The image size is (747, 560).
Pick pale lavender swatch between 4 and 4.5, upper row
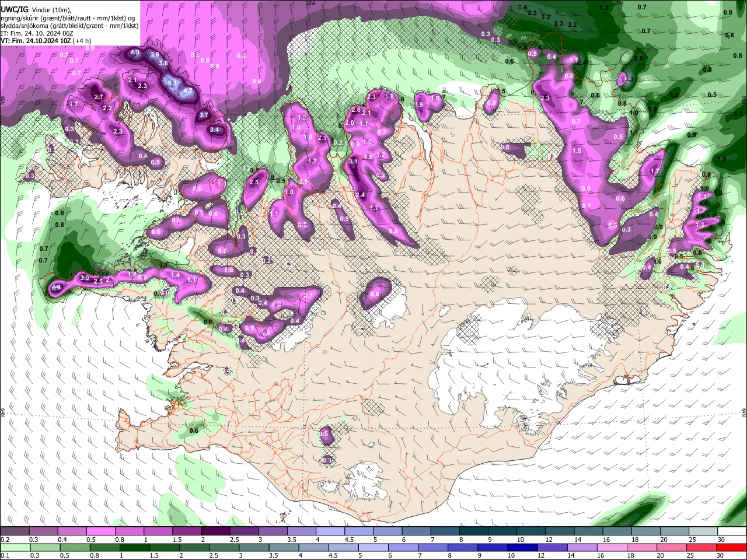(330, 531)
